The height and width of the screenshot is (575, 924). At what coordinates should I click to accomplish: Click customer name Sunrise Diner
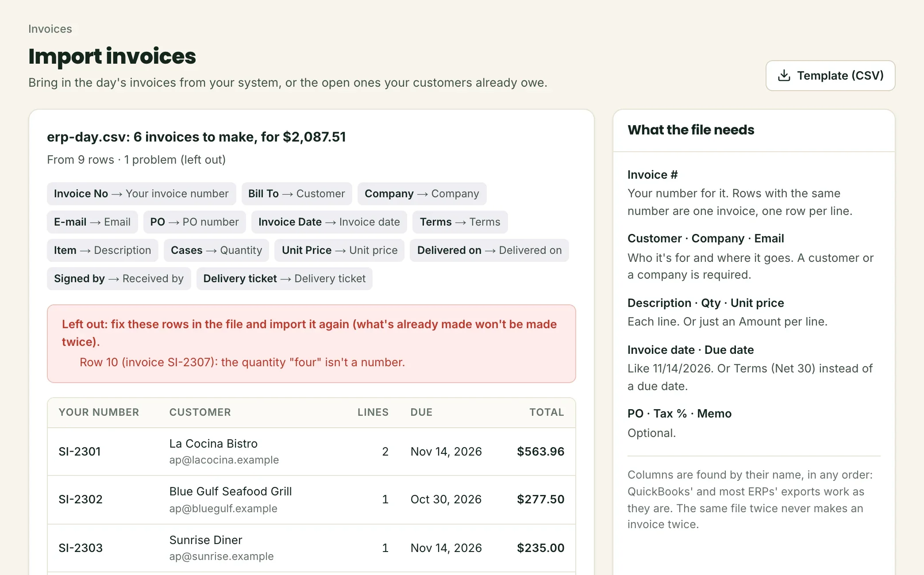(x=206, y=540)
